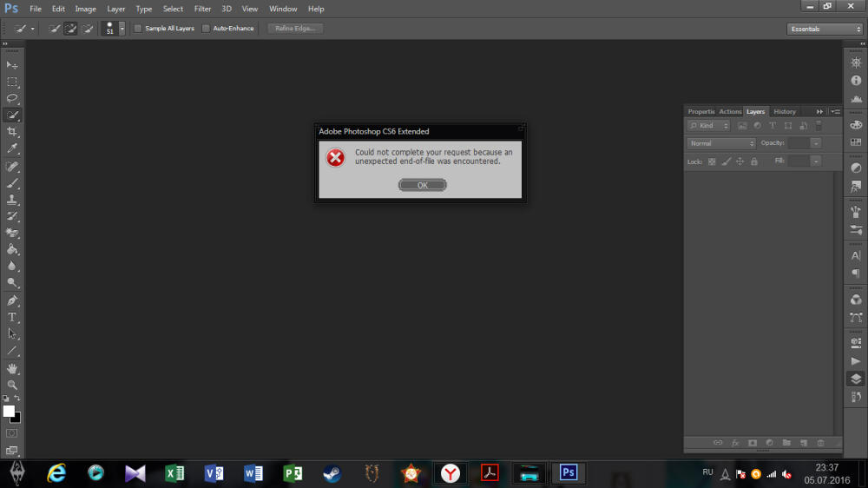Select the Crop tool
868x488 pixels.
point(11,132)
